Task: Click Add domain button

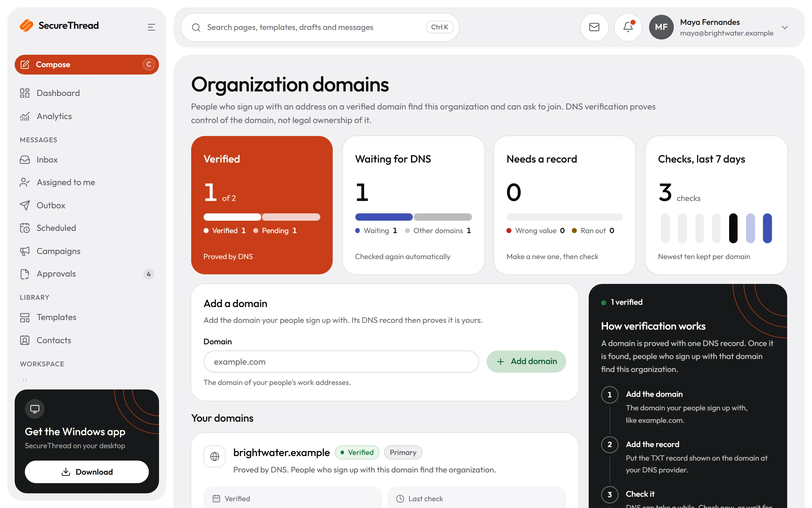Action: pos(526,361)
